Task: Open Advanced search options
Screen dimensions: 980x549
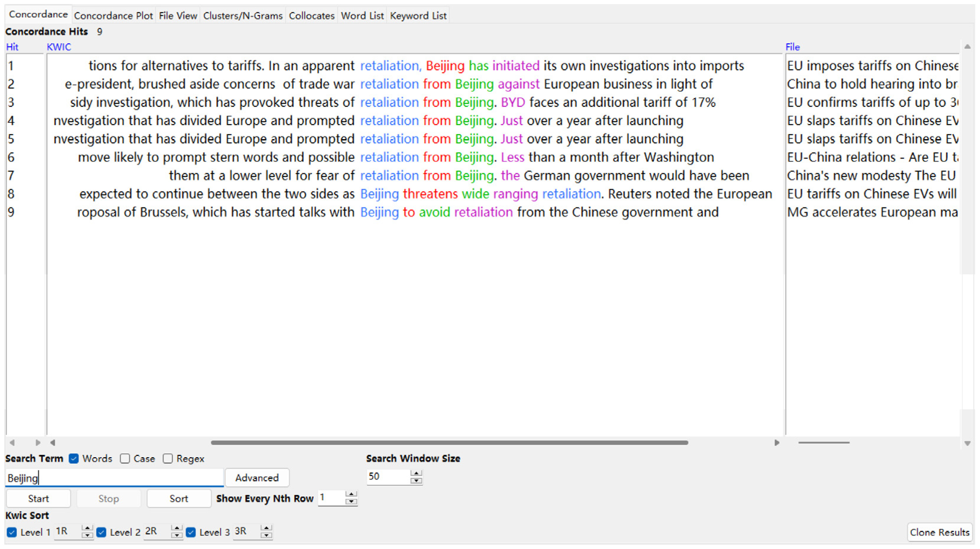Action: pyautogui.click(x=257, y=478)
